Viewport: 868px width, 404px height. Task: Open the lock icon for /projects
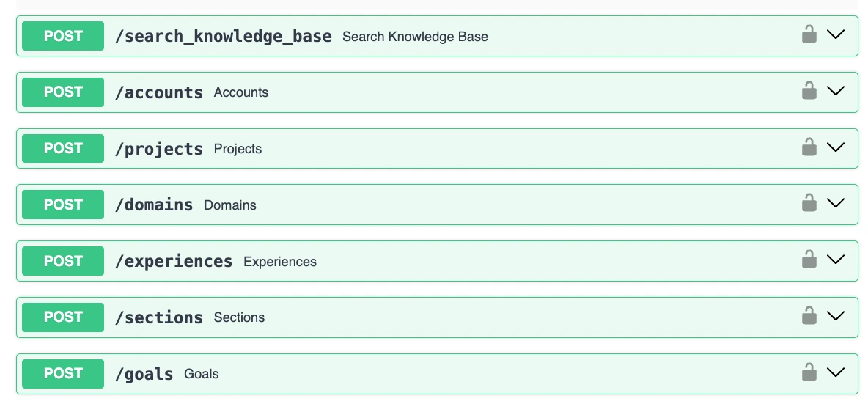[x=809, y=147]
